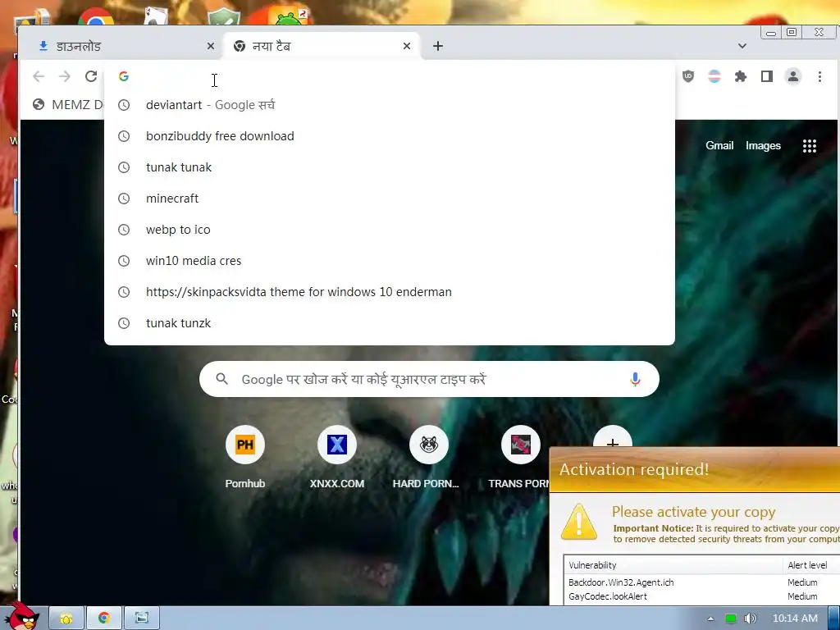Click the forward navigation arrow
Viewport: 840px width, 630px height.
[x=65, y=76]
